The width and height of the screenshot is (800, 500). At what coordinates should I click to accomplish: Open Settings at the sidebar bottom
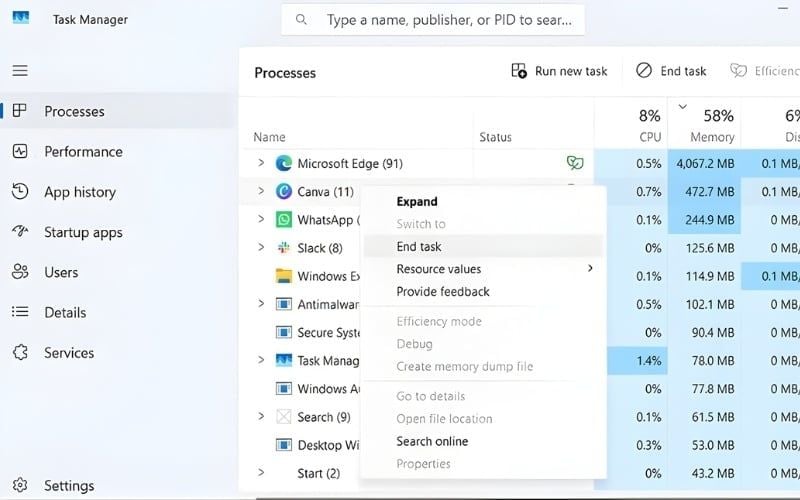pos(118,485)
